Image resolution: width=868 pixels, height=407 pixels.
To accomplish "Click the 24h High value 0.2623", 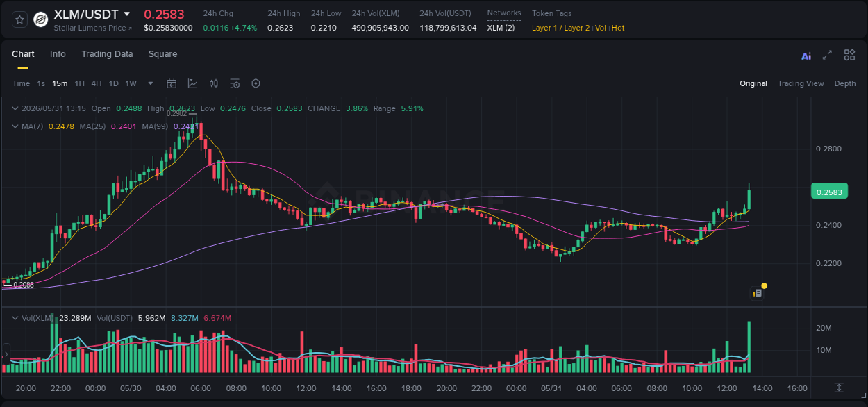I will point(281,28).
